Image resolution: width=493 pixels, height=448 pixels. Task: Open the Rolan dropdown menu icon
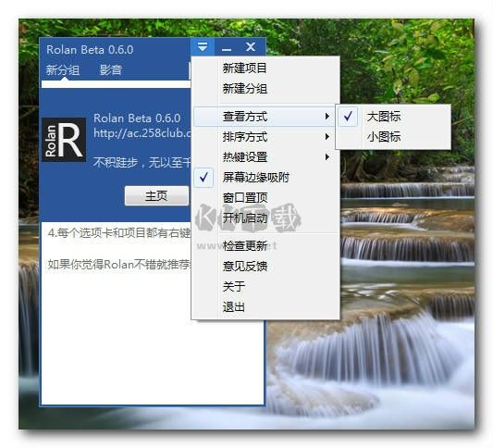click(203, 47)
